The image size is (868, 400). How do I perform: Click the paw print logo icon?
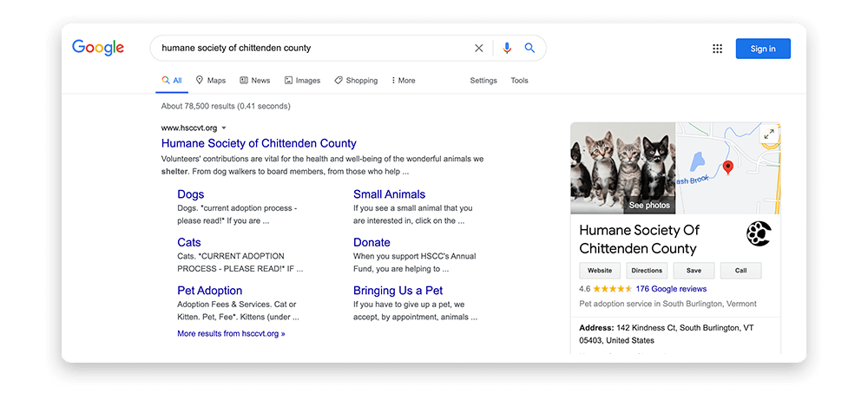point(759,233)
